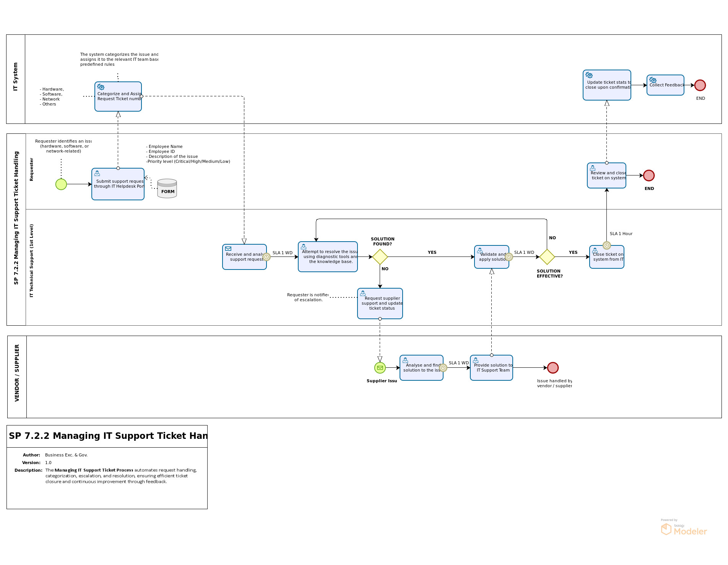
Task: Click the green start event circle
Action: (61, 184)
